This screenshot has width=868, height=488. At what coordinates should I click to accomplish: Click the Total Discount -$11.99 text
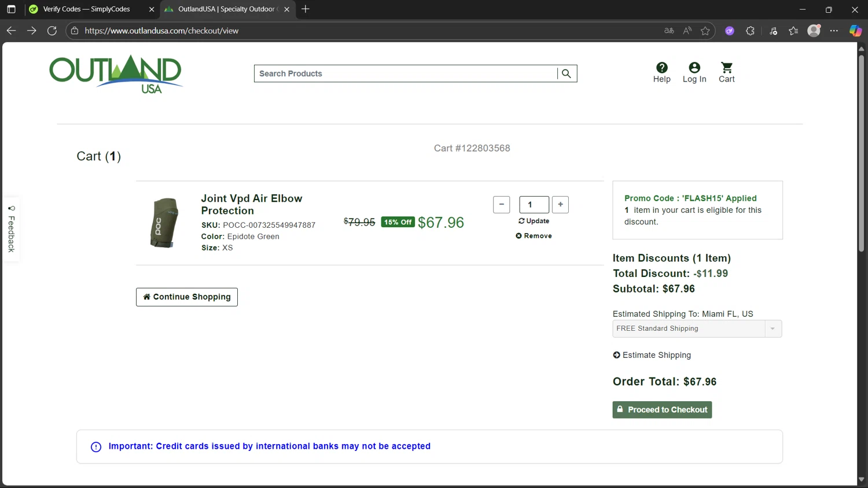tap(670, 273)
